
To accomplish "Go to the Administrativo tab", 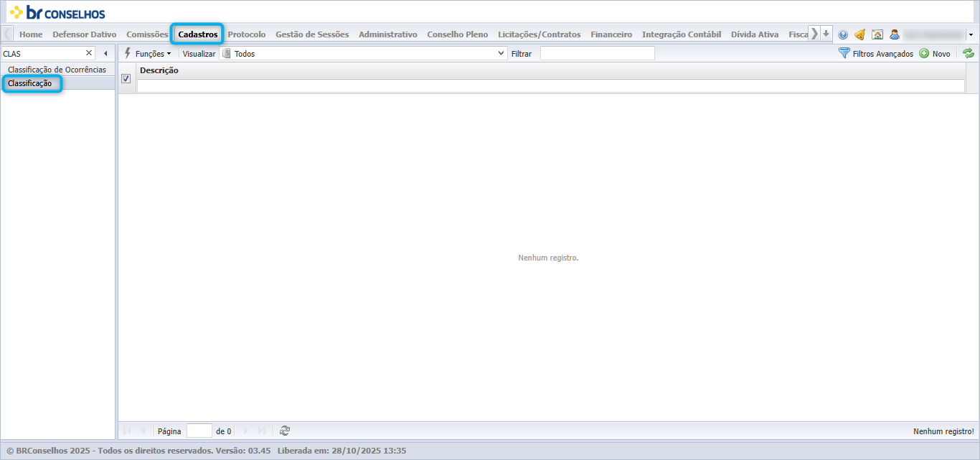I will pos(388,34).
